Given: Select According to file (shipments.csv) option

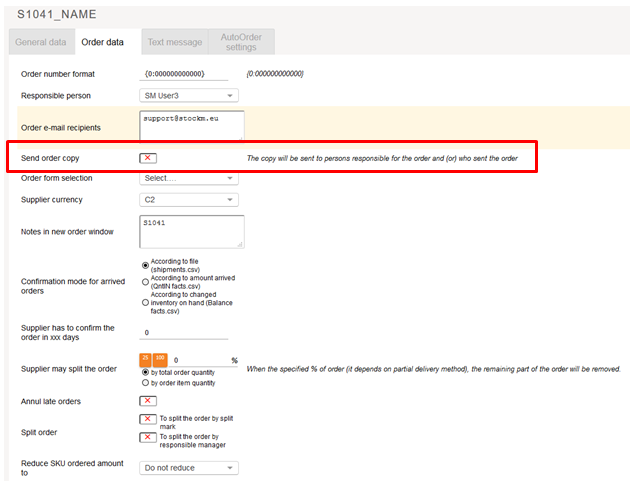Looking at the screenshot, I should [x=145, y=265].
